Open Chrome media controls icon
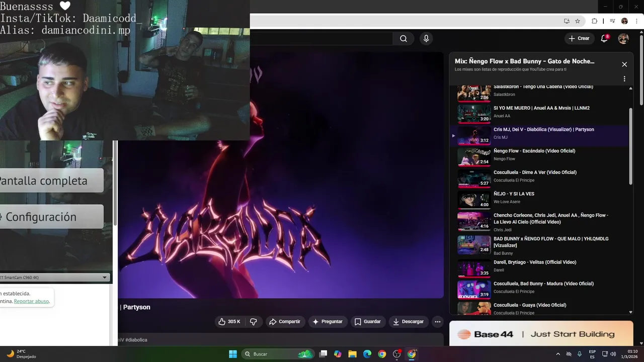The image size is (644, 362). coord(612,21)
